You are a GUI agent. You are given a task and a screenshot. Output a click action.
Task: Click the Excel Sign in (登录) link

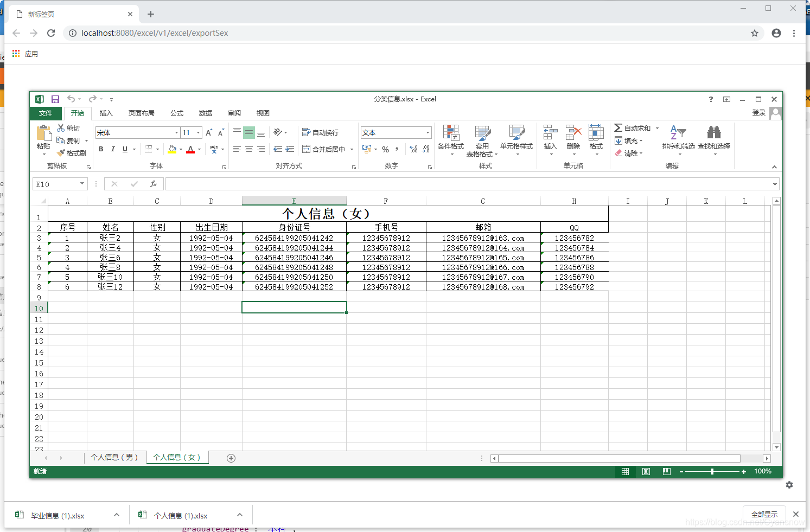759,113
